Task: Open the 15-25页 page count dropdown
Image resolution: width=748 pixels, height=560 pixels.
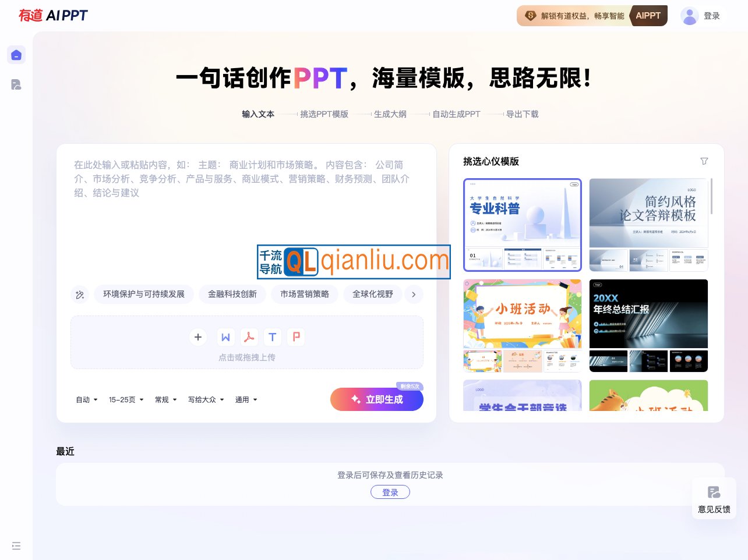Action: tap(126, 399)
